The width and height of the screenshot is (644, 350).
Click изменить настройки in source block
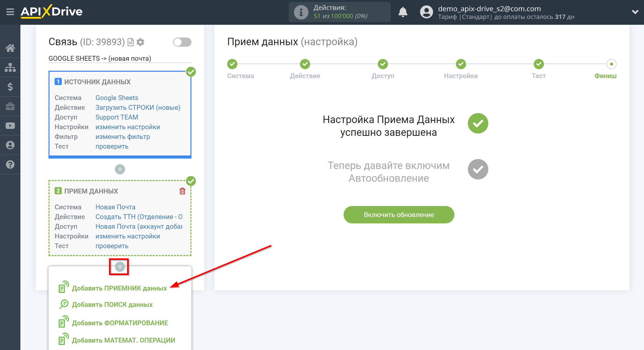coord(128,127)
